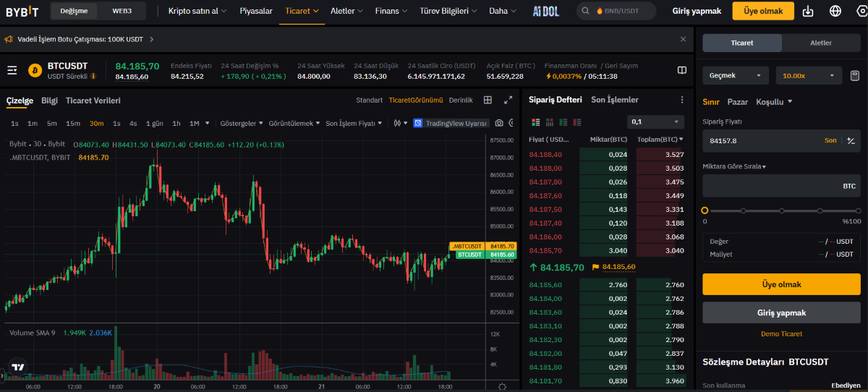Open the 0,1 price grouping dropdown

click(x=655, y=122)
